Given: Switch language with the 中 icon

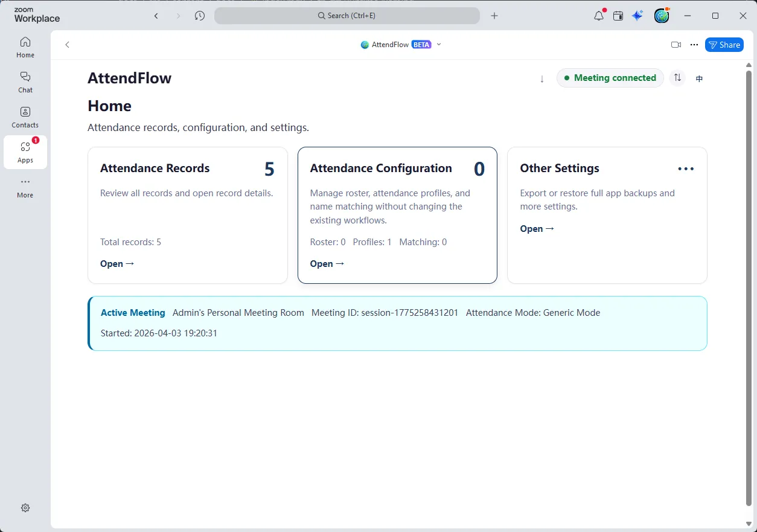Looking at the screenshot, I should pyautogui.click(x=699, y=79).
